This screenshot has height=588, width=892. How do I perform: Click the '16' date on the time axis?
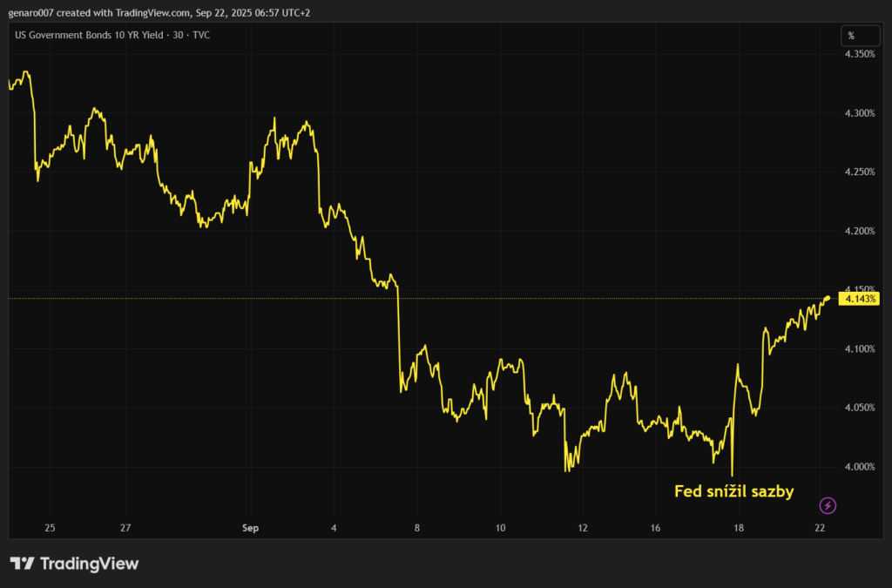pos(655,528)
